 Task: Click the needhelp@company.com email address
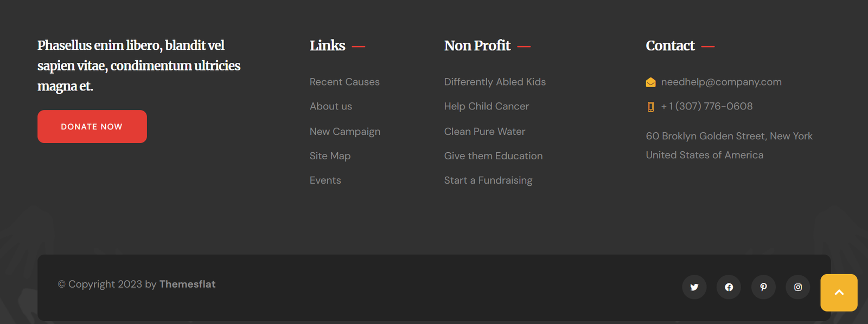[x=721, y=82]
